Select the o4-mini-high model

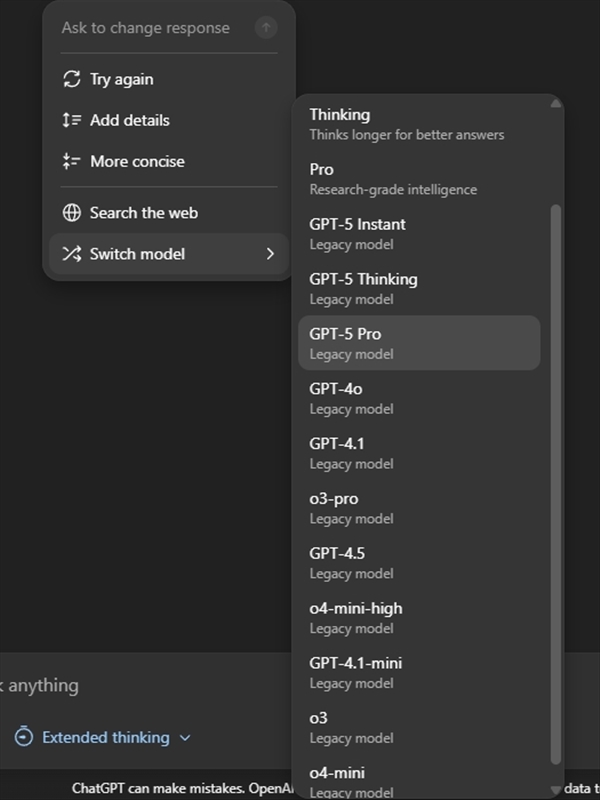[419, 617]
